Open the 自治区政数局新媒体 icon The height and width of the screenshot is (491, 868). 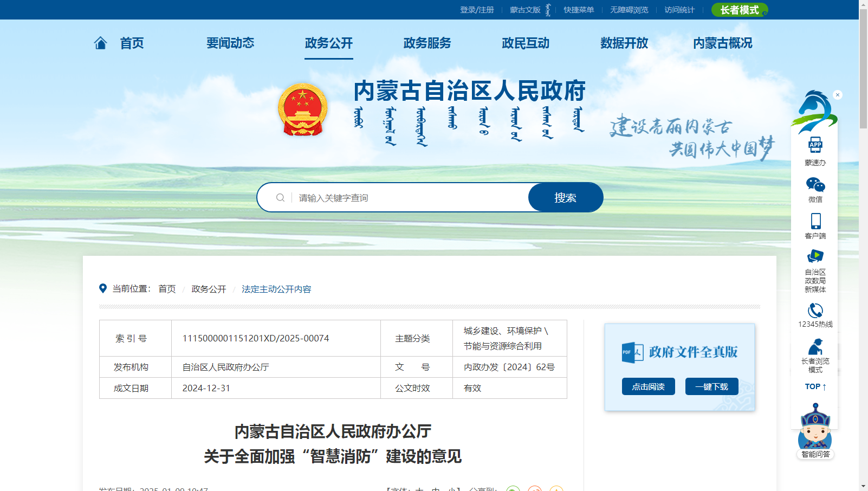pos(815,257)
